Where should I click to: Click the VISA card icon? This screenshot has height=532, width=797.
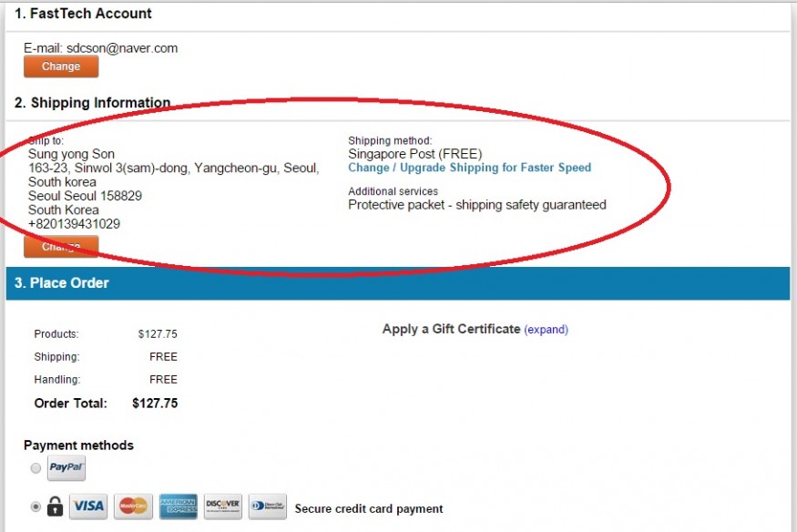click(x=88, y=506)
